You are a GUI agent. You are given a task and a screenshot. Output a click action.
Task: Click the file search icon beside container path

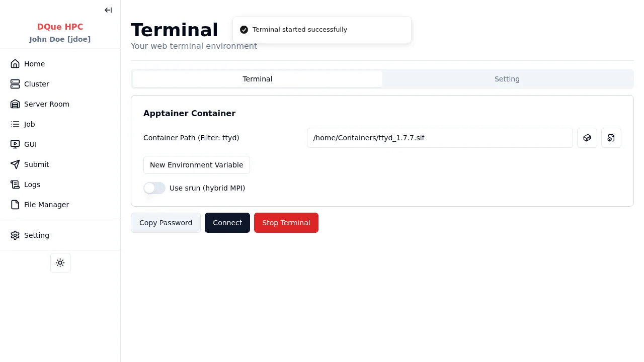tap(611, 138)
